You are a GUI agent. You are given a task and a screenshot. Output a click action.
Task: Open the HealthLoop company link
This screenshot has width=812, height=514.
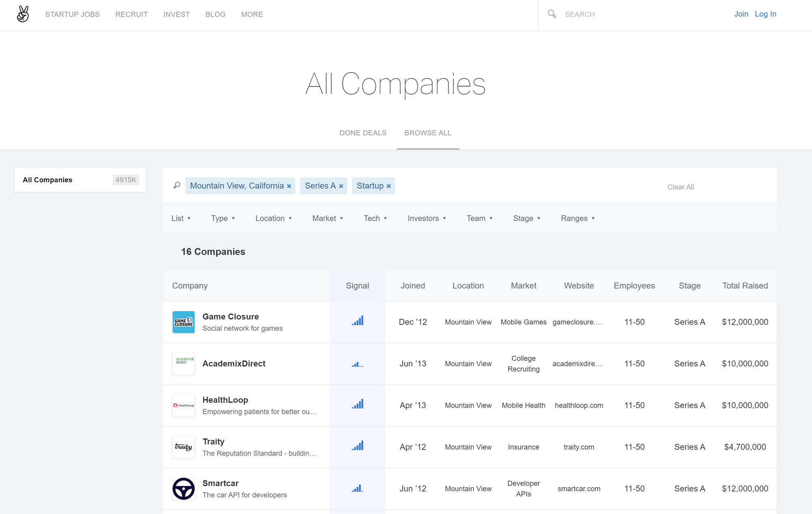pyautogui.click(x=225, y=400)
